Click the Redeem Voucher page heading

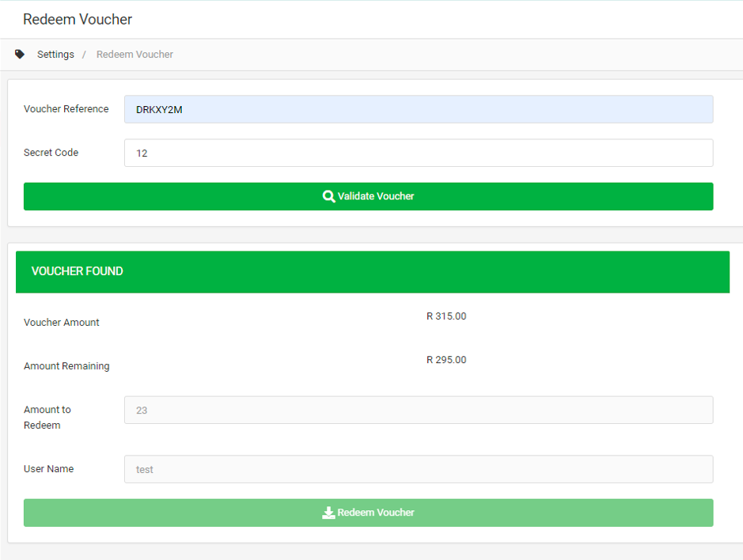(78, 19)
